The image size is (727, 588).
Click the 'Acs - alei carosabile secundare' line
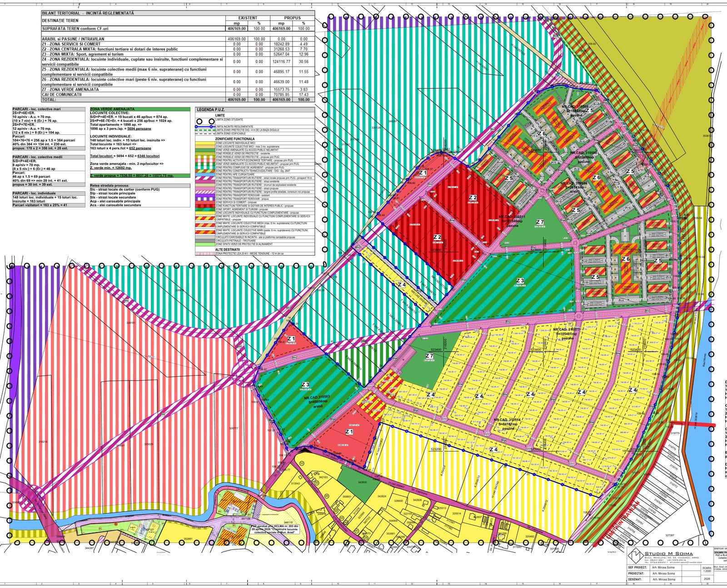click(115, 205)
